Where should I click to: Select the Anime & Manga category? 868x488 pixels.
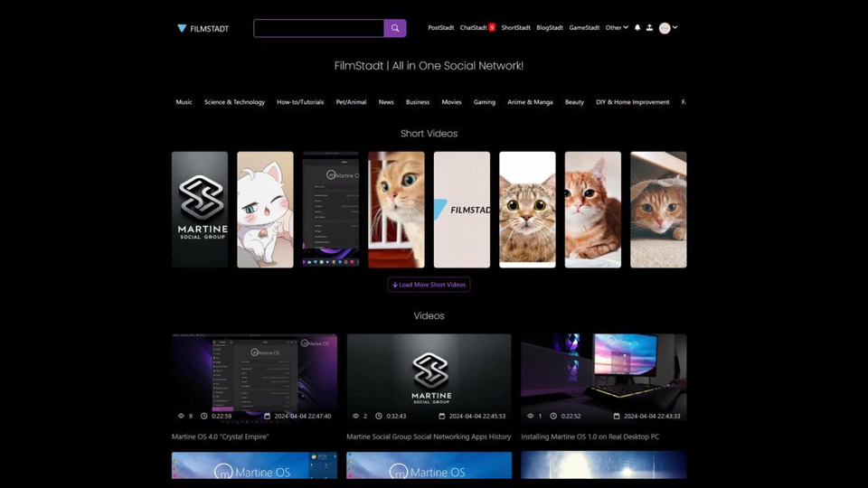pyautogui.click(x=530, y=102)
